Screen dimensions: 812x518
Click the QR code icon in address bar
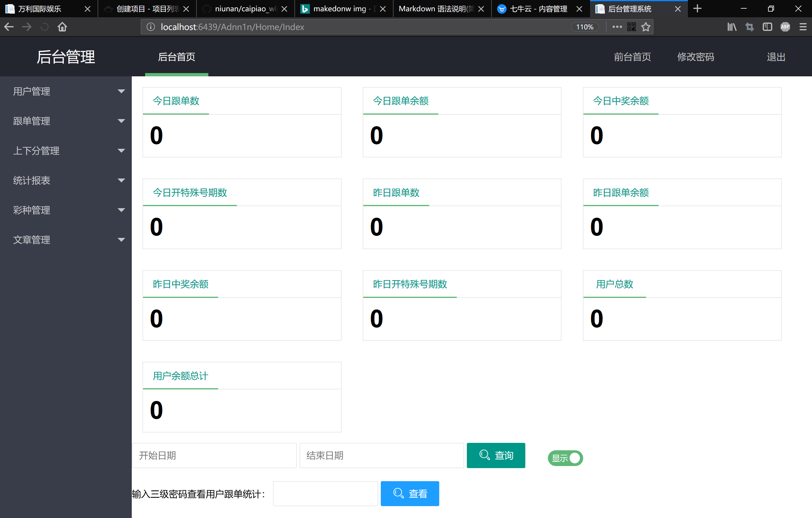coord(632,27)
